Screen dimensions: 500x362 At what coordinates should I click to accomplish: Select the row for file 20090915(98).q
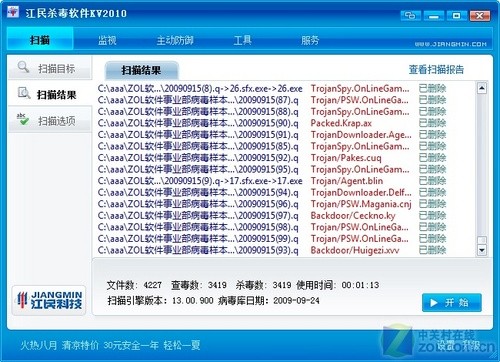272,227
